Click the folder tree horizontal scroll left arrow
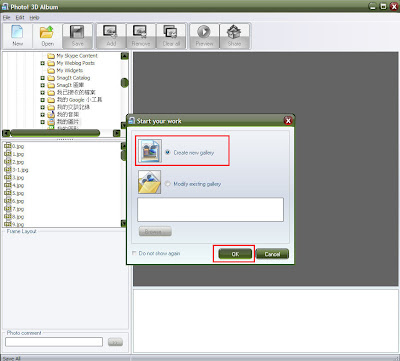This screenshot has height=361, width=400. pos(6,133)
